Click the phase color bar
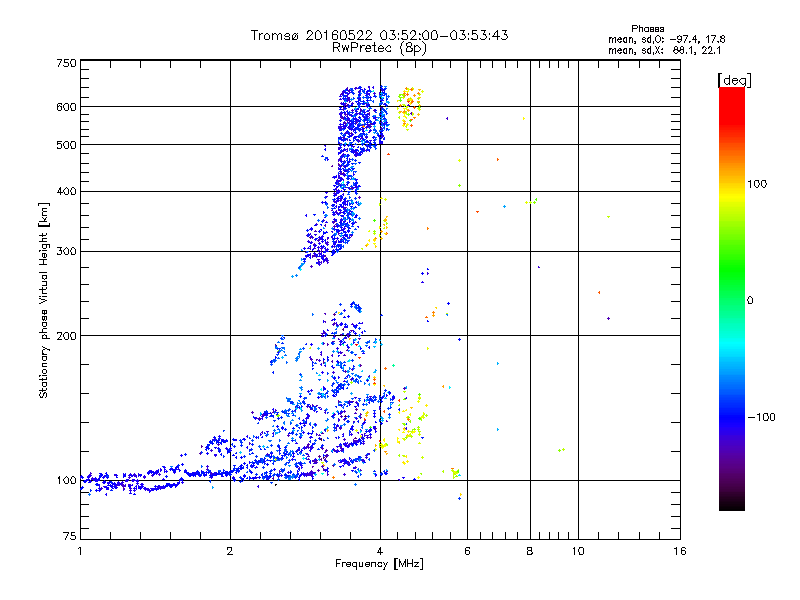Viewport: 800px width, 600px height. (732, 298)
